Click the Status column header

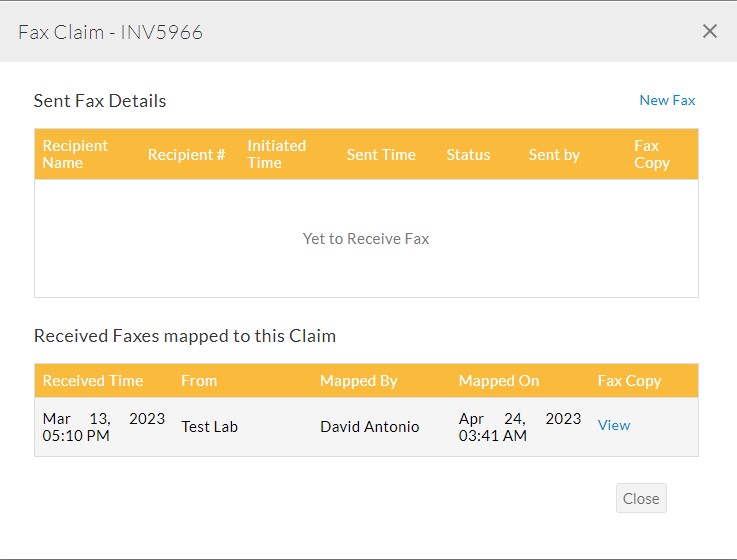point(468,155)
